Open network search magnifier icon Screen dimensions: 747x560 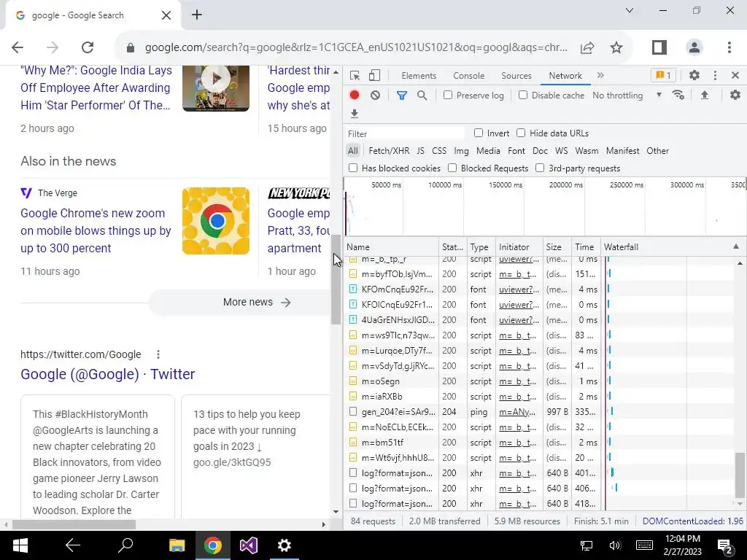click(422, 96)
